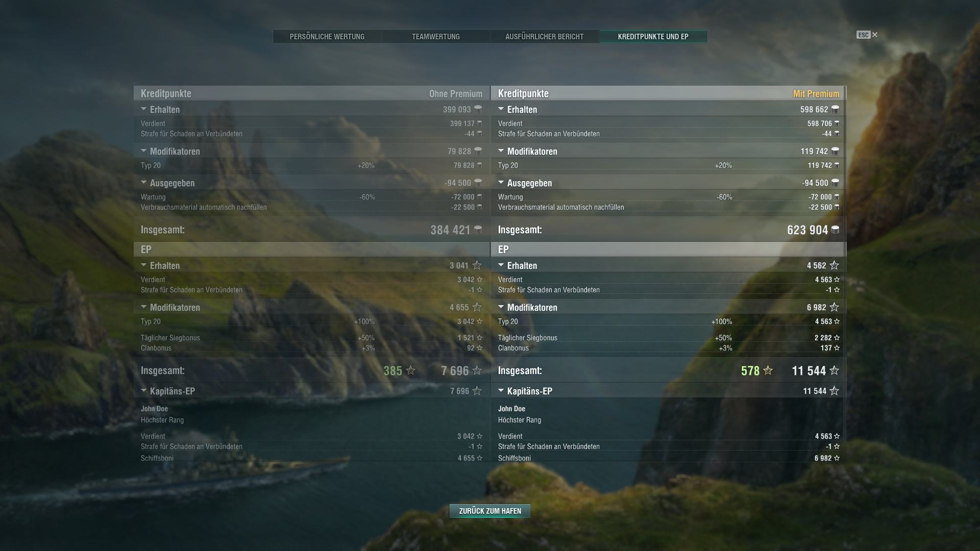The height and width of the screenshot is (551, 980).
Task: Click coin icon next to 623 904 total
Action: pyautogui.click(x=835, y=230)
